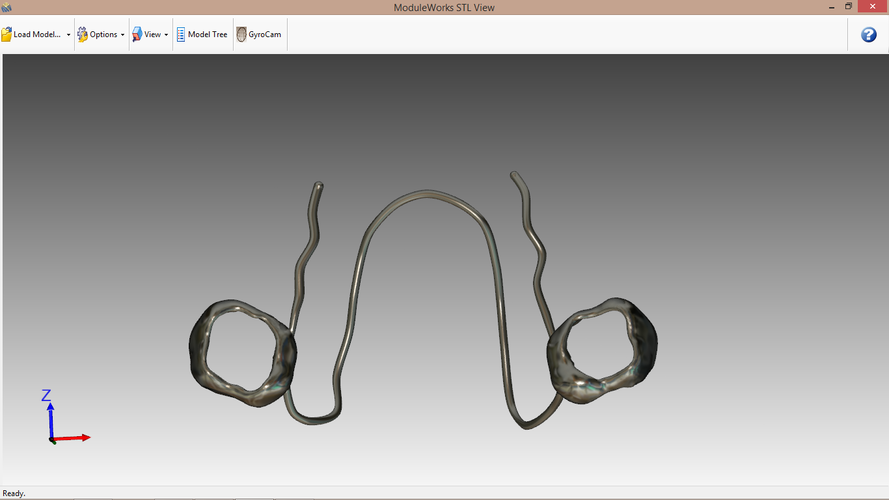The height and width of the screenshot is (500, 889).
Task: Minimize the ModuleWorks STL View window
Action: tap(831, 7)
